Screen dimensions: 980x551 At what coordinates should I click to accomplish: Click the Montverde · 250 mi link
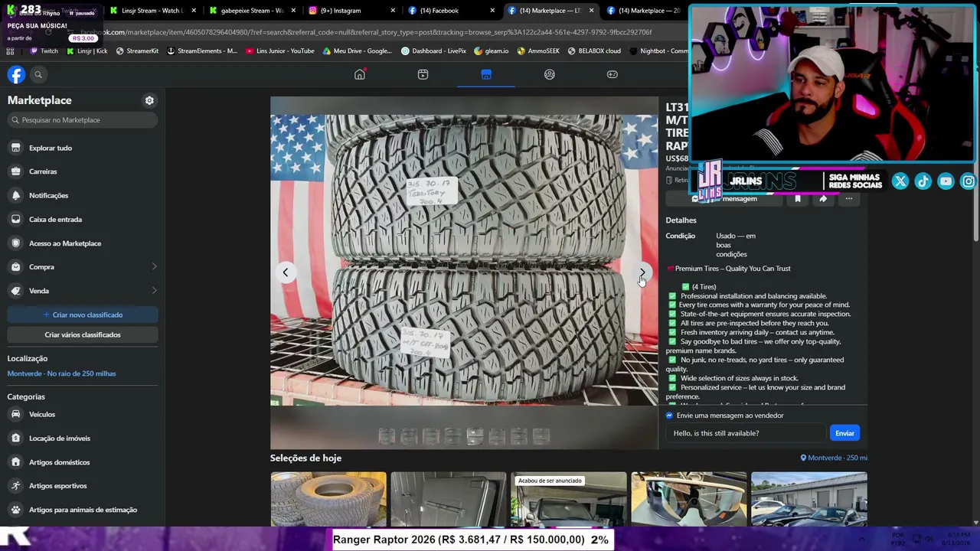click(x=834, y=458)
